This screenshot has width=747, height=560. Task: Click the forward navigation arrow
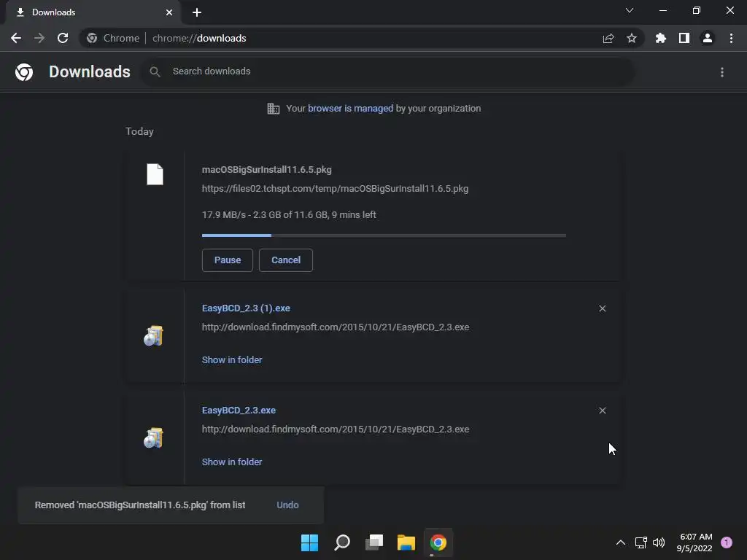(x=39, y=38)
